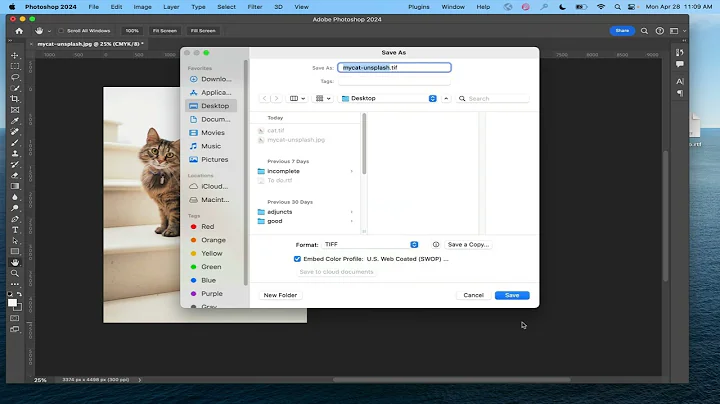The width and height of the screenshot is (720, 404).
Task: Select the Eraser tool
Action: pyautogui.click(x=15, y=175)
